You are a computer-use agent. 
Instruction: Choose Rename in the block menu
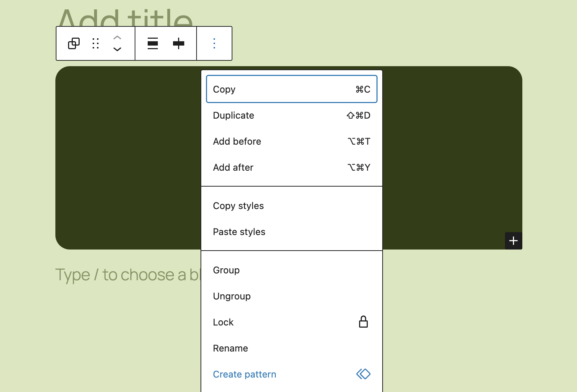tap(291, 348)
